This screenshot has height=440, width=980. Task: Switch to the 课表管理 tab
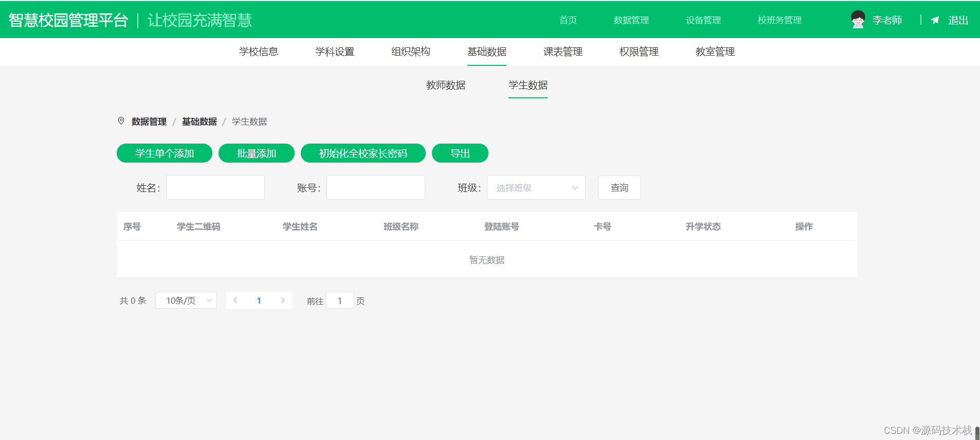pyautogui.click(x=563, y=51)
